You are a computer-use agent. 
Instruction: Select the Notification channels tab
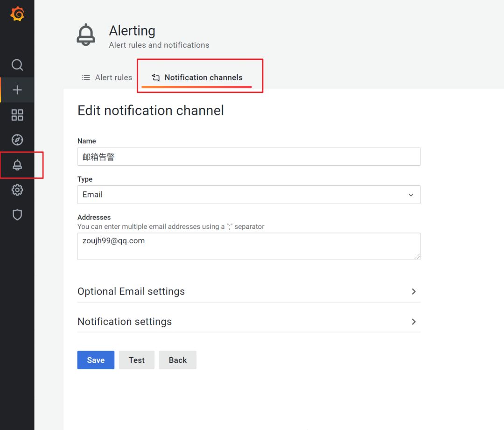[x=197, y=78]
